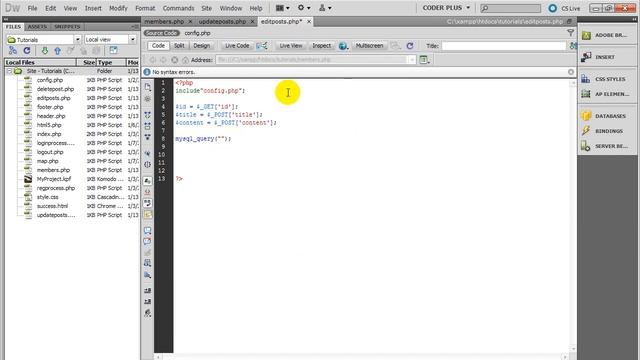
Task: Click the Live View options icon after the address field
Action: click(x=424, y=60)
